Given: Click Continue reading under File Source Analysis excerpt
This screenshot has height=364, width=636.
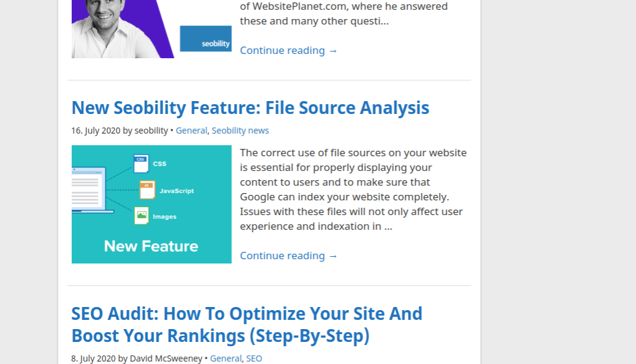Looking at the screenshot, I should [x=288, y=256].
